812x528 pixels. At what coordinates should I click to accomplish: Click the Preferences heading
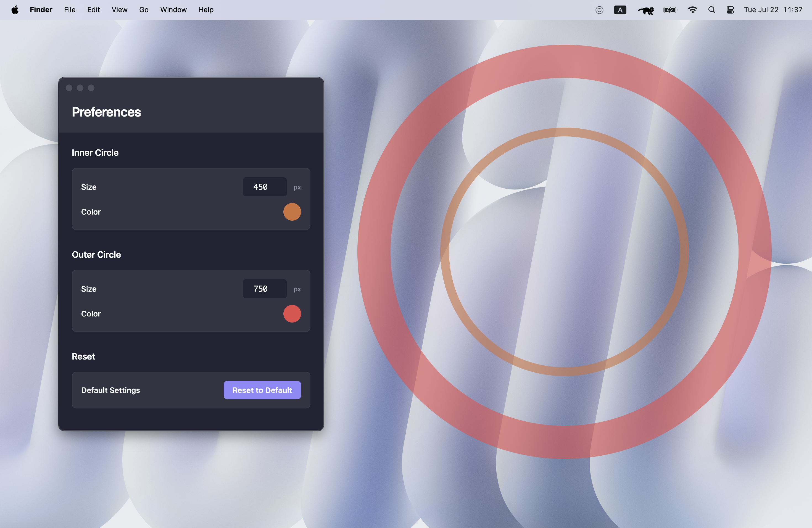click(106, 112)
